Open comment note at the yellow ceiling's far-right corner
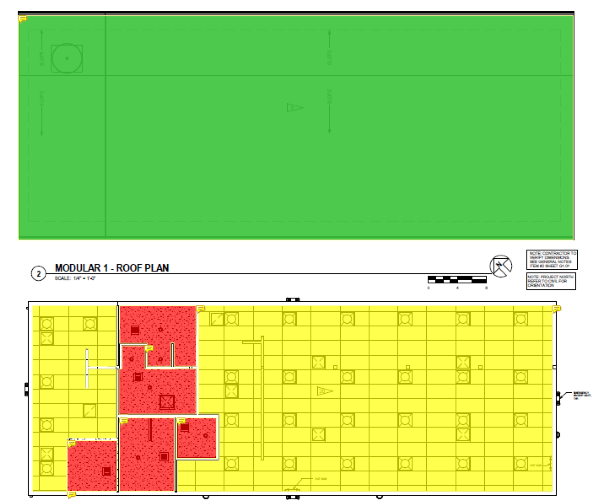The height and width of the screenshot is (500, 598). [x=557, y=309]
